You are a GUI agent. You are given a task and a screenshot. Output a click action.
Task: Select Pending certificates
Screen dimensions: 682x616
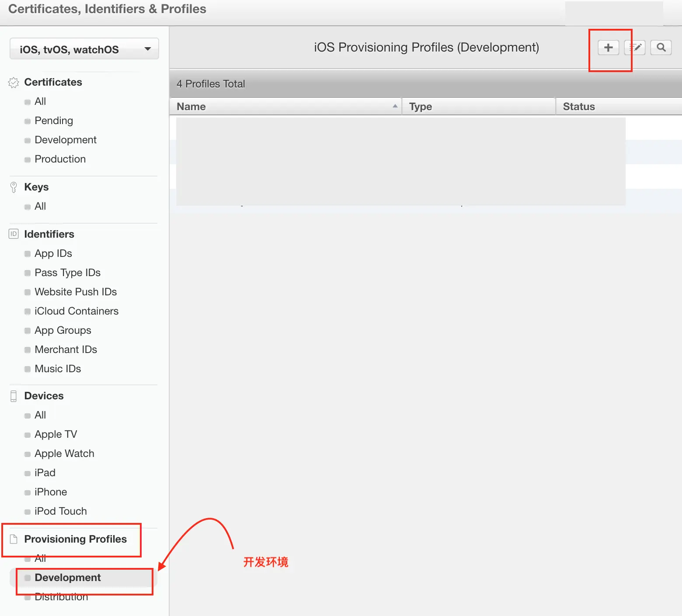54,121
